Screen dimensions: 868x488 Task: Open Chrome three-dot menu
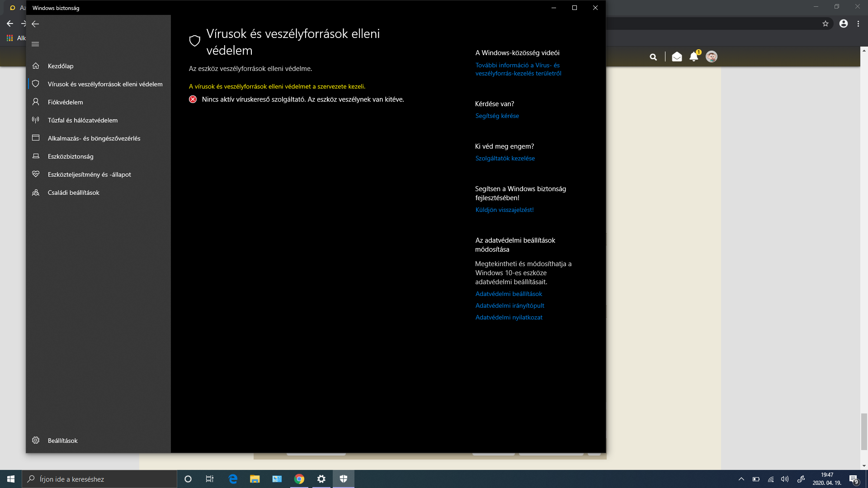[858, 23]
